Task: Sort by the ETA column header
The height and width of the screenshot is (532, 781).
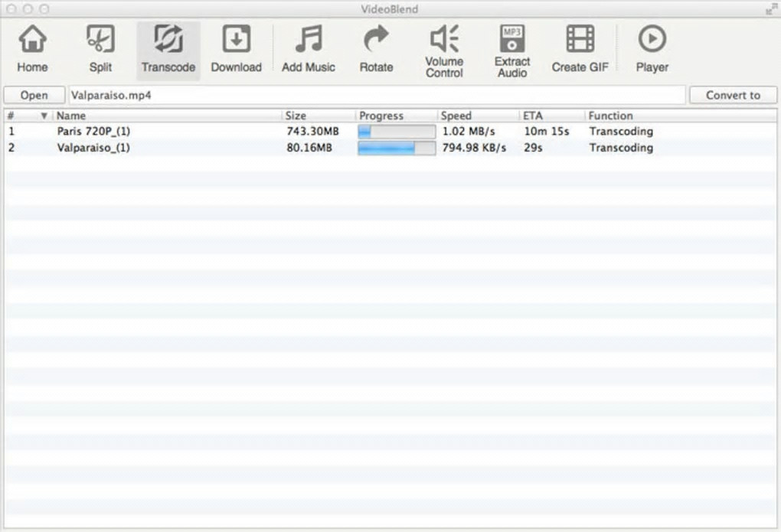Action: click(552, 116)
